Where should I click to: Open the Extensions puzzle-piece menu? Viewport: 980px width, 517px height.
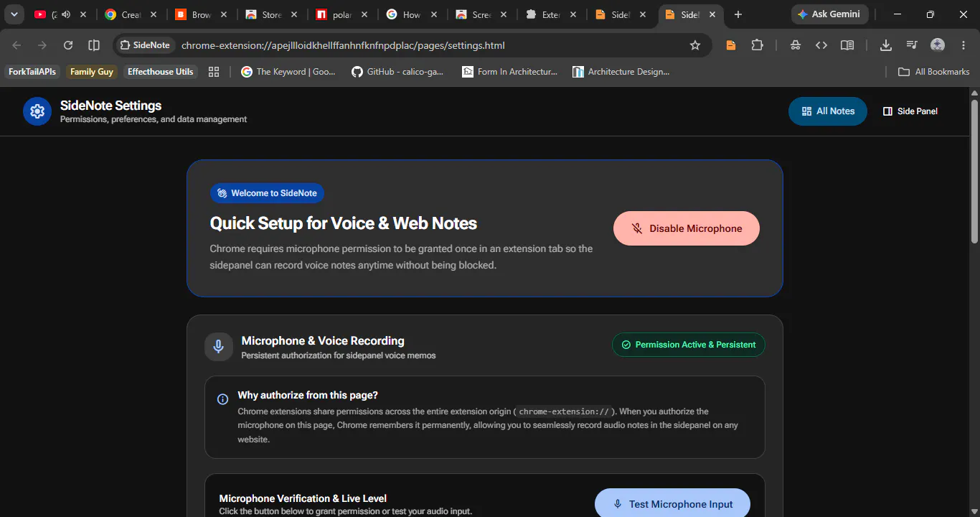pyautogui.click(x=757, y=45)
